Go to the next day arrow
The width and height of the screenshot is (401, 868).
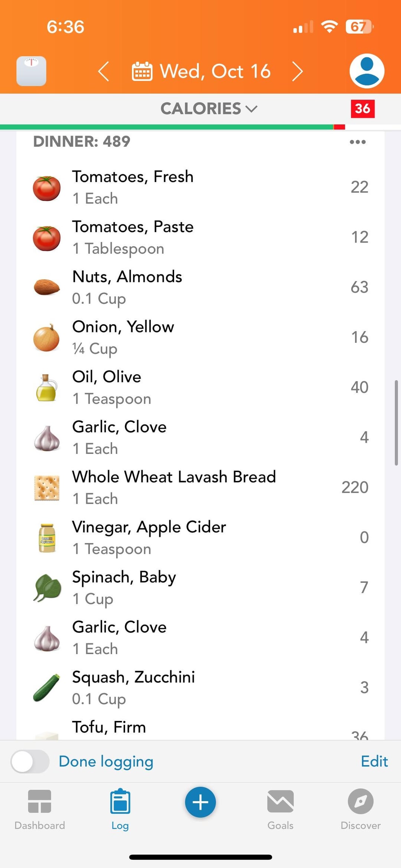point(297,71)
